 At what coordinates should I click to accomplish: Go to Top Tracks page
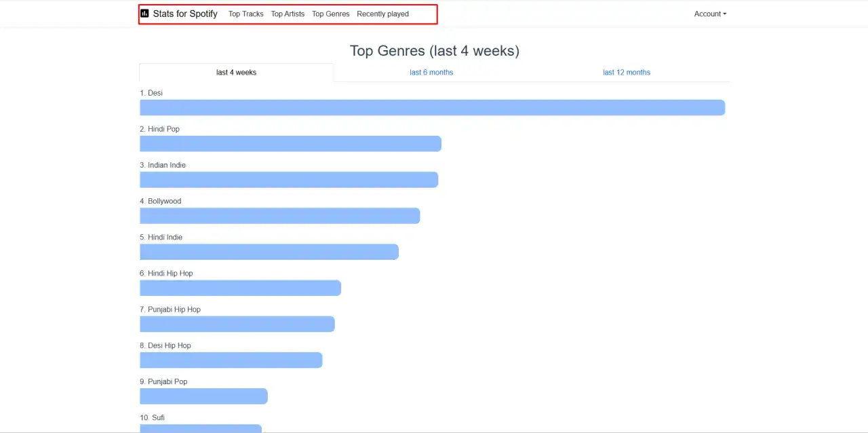coord(246,14)
